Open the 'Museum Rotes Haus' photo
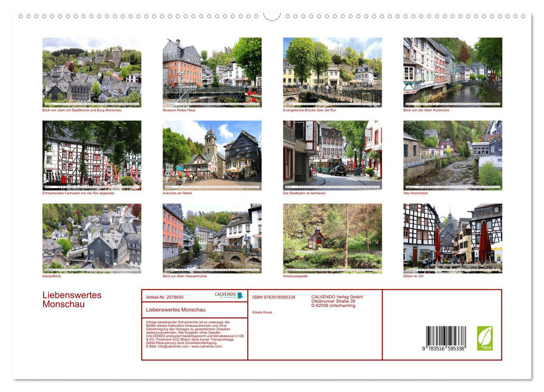544x392 pixels. click(211, 72)
